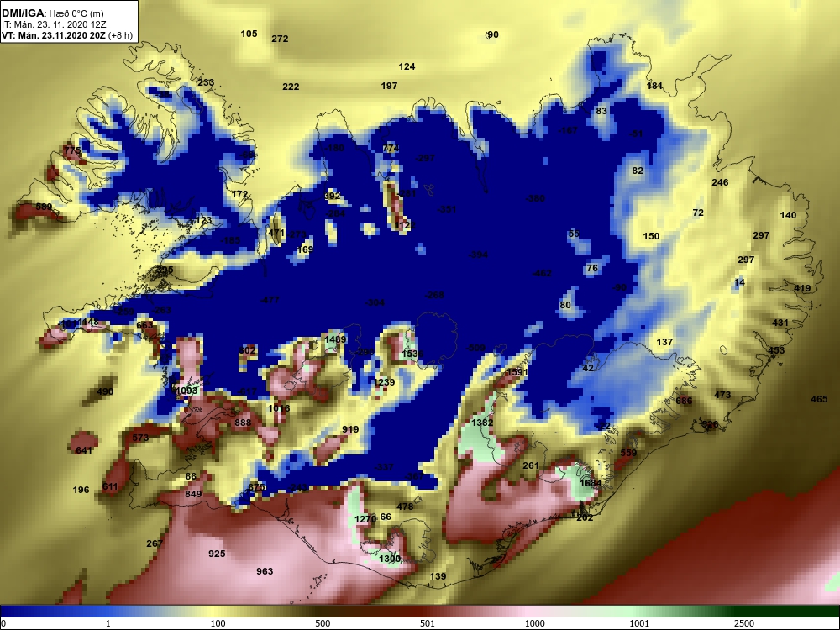Click the map value 573
Screen dimensions: 840x630
click(x=140, y=438)
